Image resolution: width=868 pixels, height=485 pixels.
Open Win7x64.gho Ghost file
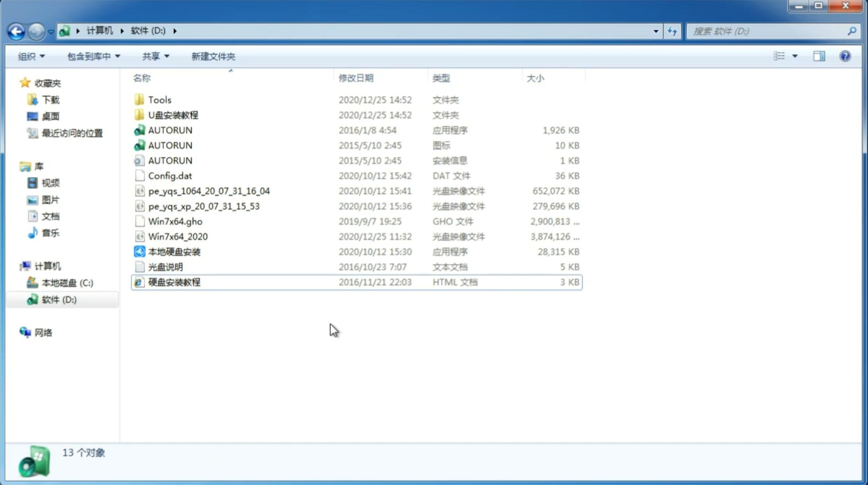click(x=176, y=221)
